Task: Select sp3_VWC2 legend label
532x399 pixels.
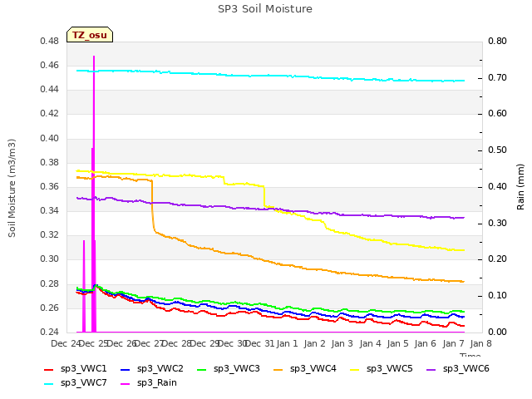Action: [x=160, y=369]
